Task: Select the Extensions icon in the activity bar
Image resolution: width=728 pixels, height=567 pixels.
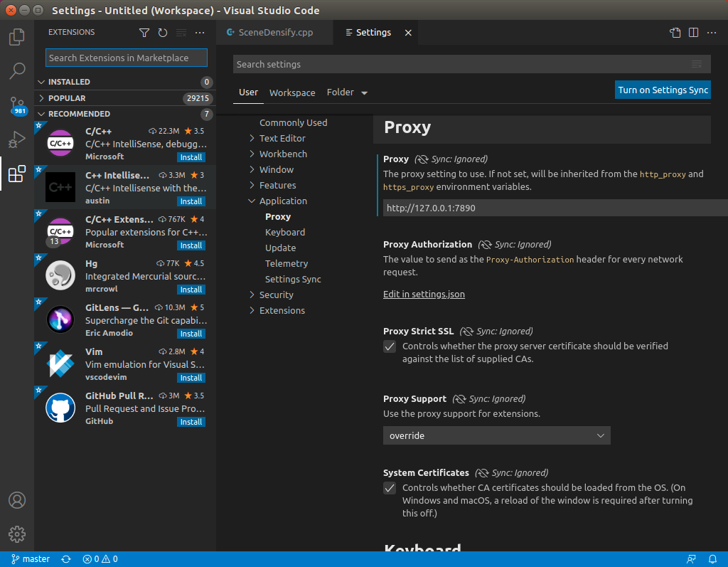Action: point(16,173)
